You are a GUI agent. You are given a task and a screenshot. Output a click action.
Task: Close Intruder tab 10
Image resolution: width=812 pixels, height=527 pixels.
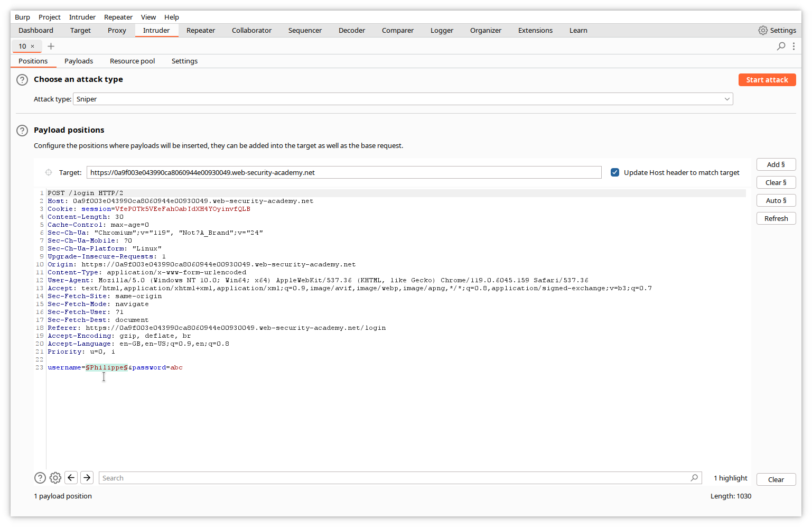[32, 47]
